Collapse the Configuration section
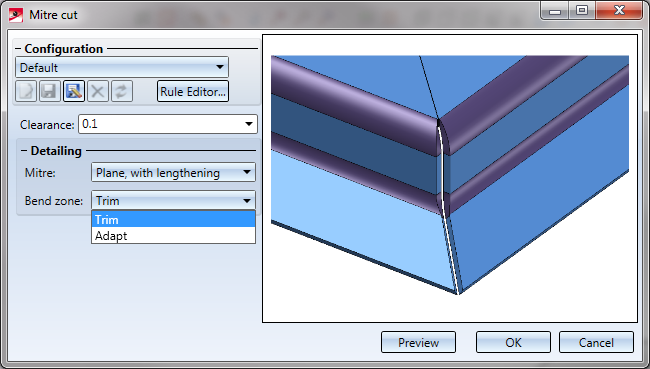The image size is (650, 369). [18, 49]
